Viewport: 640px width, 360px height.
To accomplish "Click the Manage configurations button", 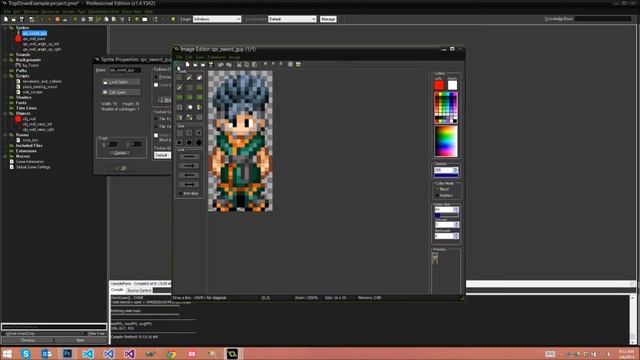I will click(x=328, y=19).
